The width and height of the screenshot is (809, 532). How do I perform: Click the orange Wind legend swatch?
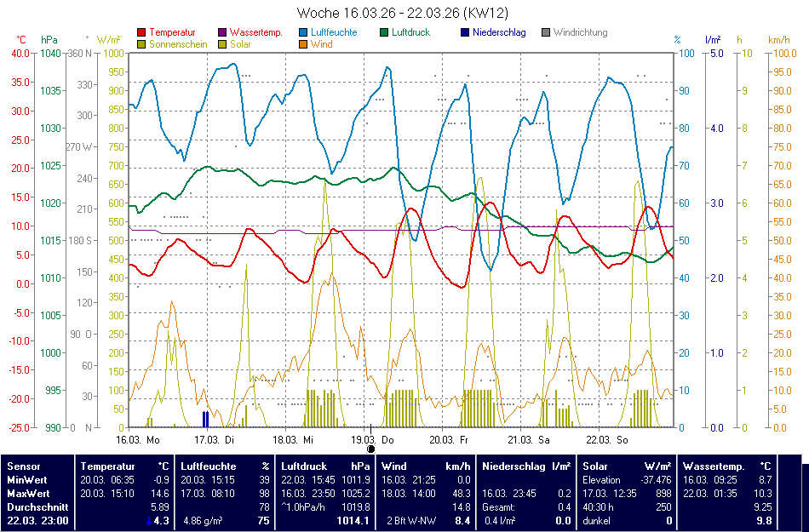(x=304, y=44)
